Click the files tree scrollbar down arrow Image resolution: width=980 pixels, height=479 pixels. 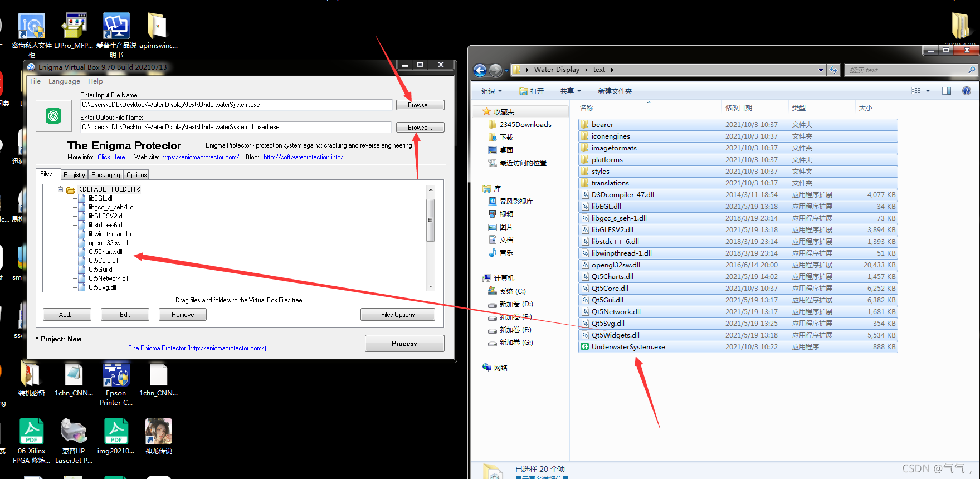(431, 287)
